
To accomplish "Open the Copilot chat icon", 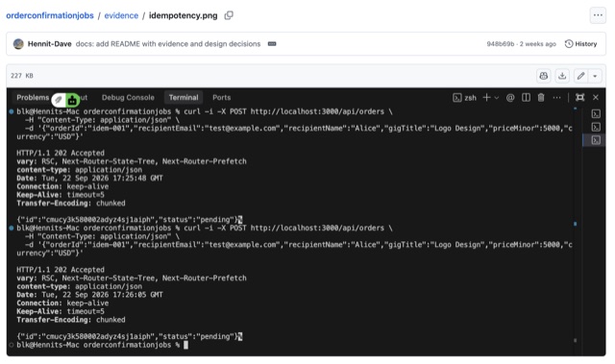I will point(544,76).
